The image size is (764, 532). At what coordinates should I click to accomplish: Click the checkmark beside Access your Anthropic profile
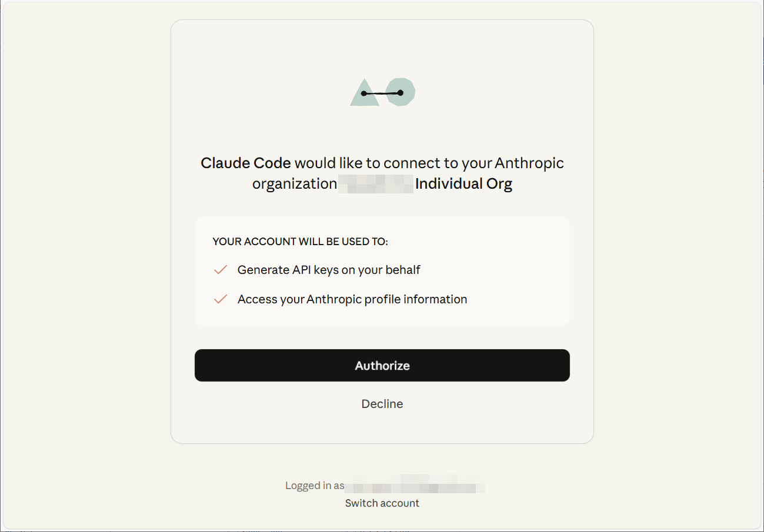click(x=221, y=299)
